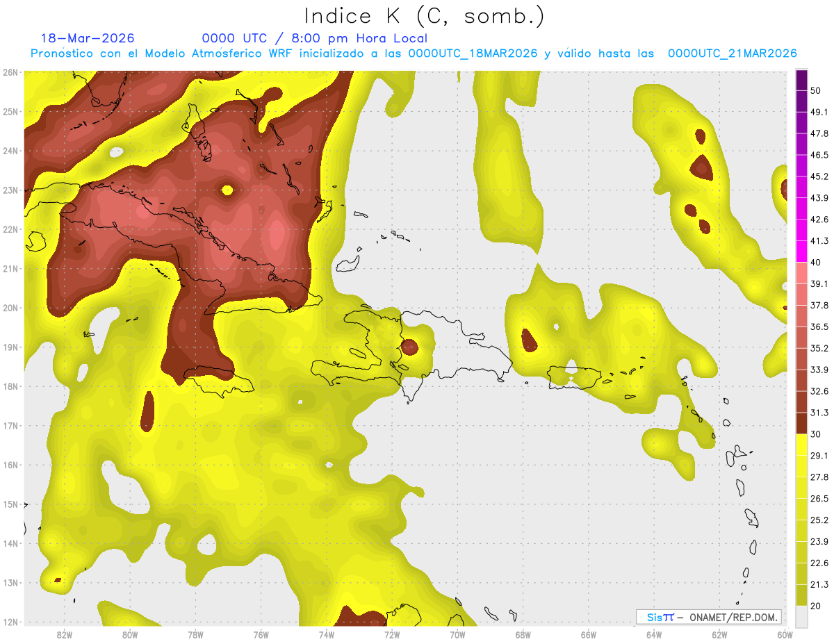
Task: Click the small yellow hole near 77W 23N
Action: (x=227, y=189)
